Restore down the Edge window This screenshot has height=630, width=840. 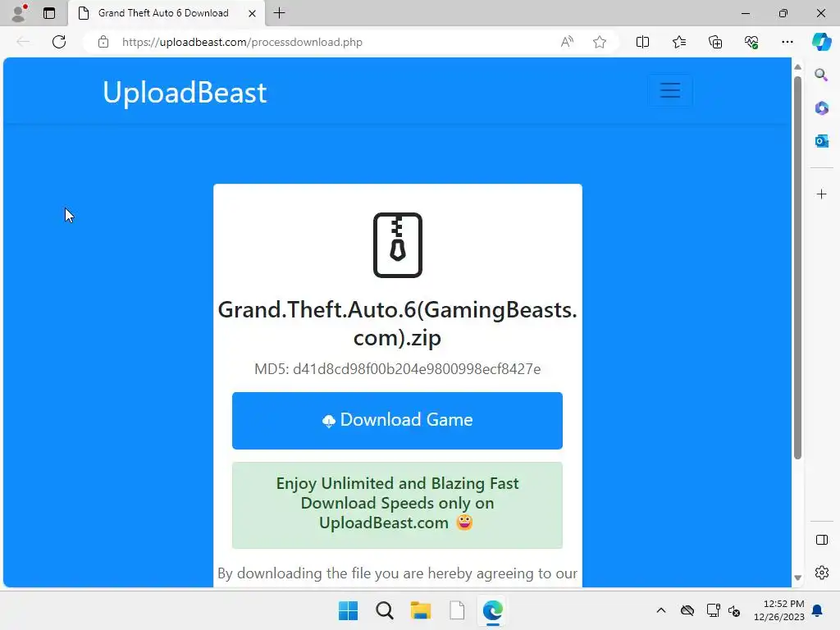pyautogui.click(x=783, y=13)
